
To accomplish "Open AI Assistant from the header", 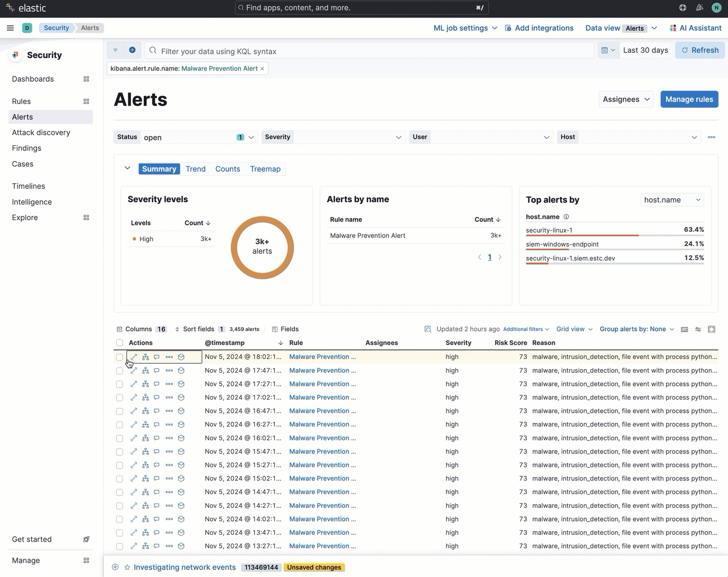I will pos(695,28).
